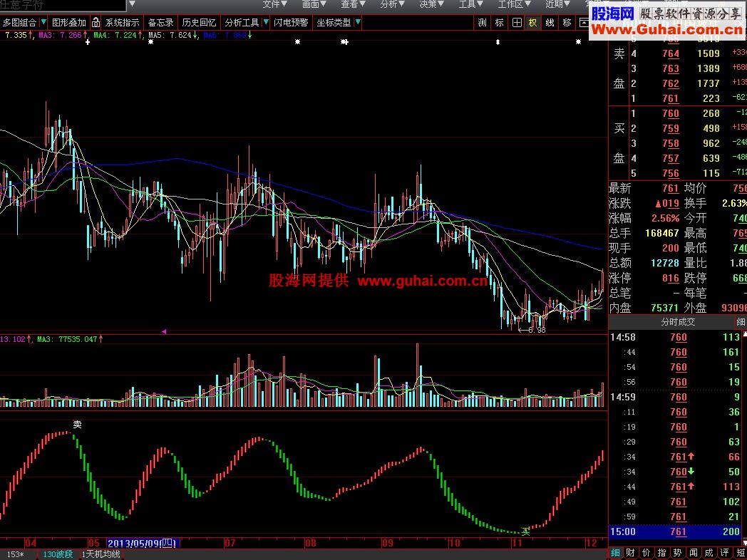The image size is (747, 560).
Task: Expand dropdown arrow beside 坐标类型
Action: (x=358, y=22)
